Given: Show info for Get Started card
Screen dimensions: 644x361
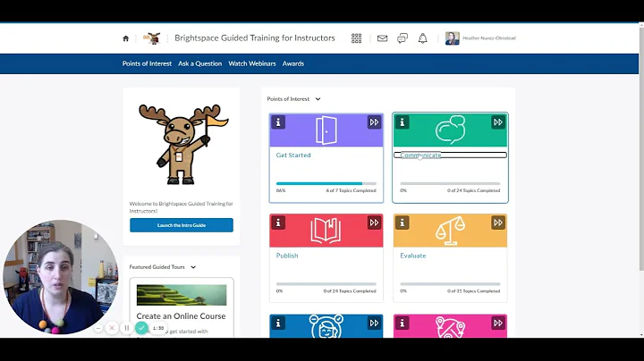Looking at the screenshot, I should (x=278, y=122).
